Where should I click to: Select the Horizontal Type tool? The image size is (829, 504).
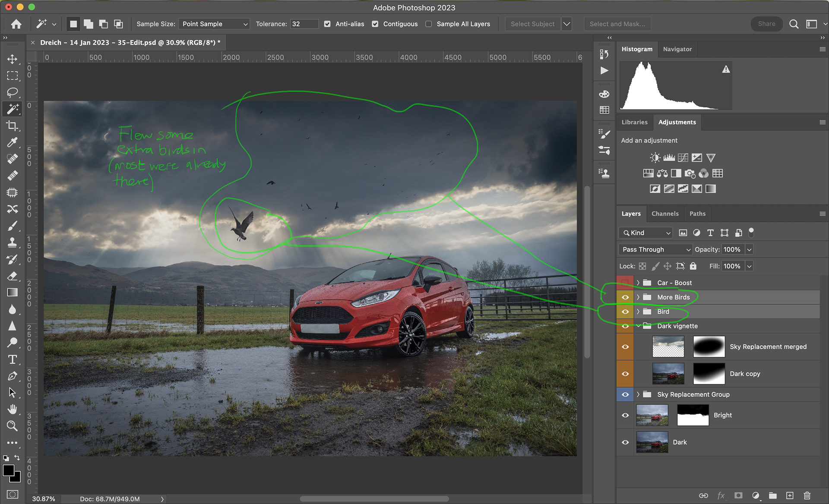coord(13,359)
